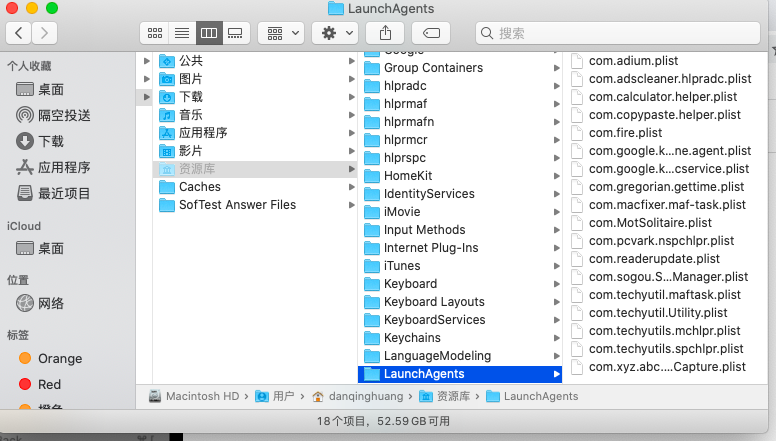Image resolution: width=776 pixels, height=441 pixels.
Task: Switch to column view
Action: pos(209,33)
